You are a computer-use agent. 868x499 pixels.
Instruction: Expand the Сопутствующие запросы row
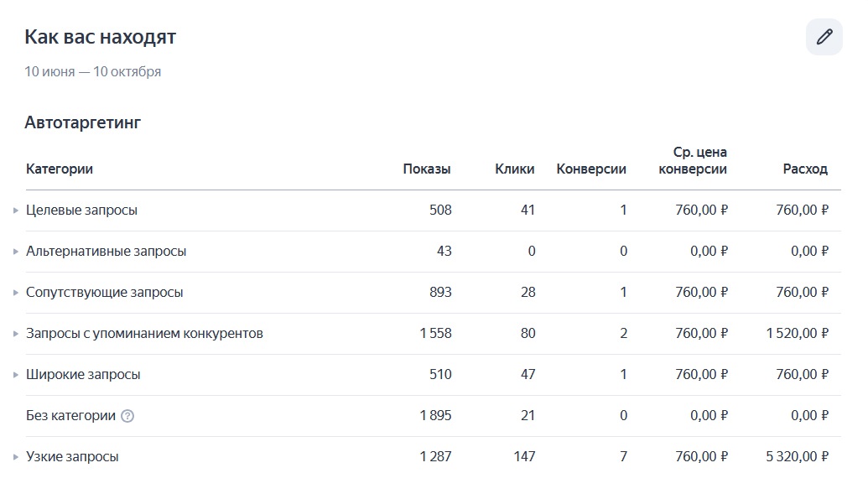[x=16, y=293]
